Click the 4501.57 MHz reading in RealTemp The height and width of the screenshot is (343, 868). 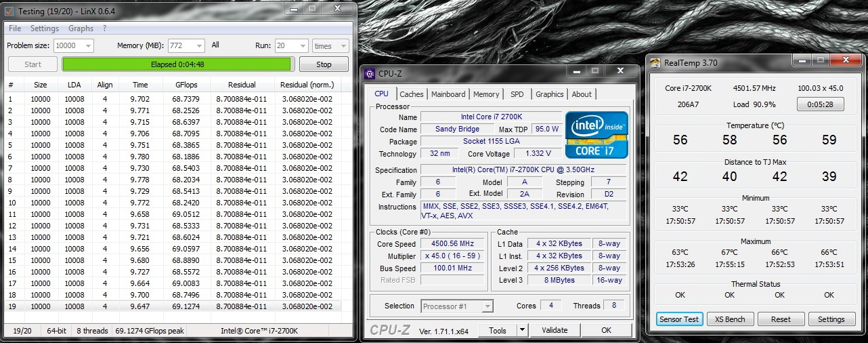point(754,88)
